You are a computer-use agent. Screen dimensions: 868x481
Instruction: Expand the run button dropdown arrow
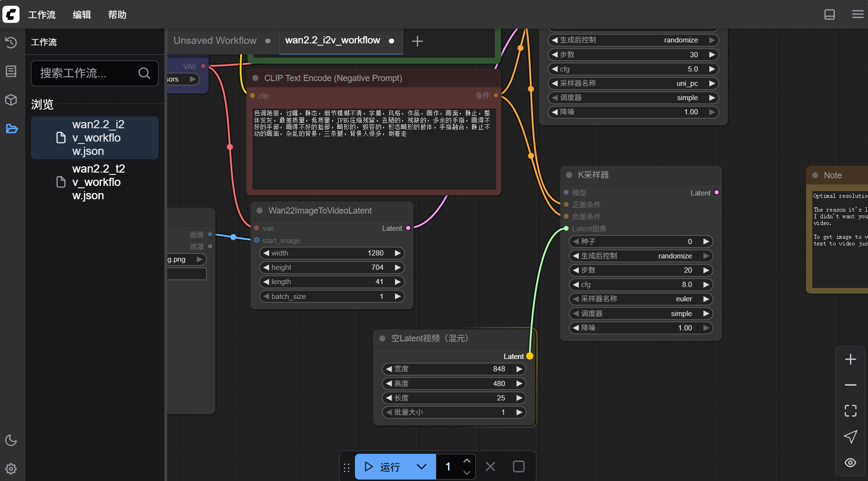[x=422, y=467]
